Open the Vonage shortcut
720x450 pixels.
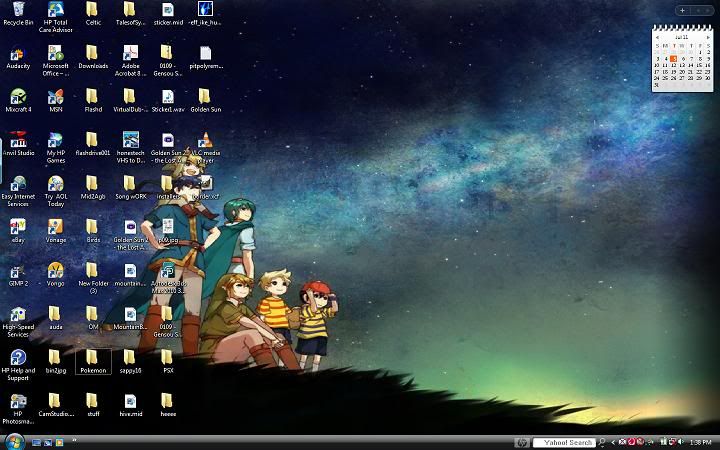(x=56, y=231)
